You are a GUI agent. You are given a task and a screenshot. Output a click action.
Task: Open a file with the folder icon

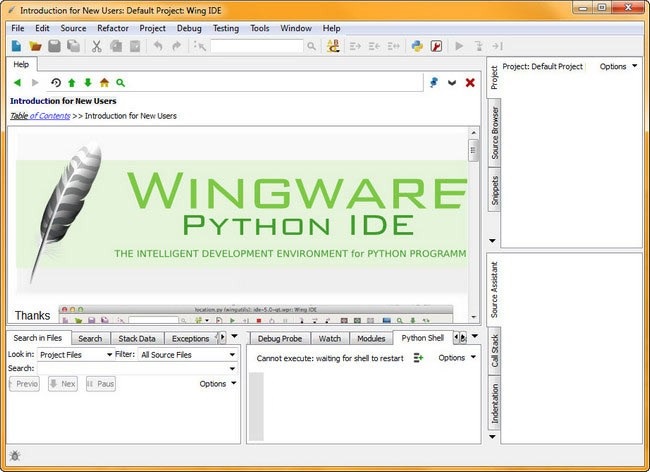[x=35, y=46]
